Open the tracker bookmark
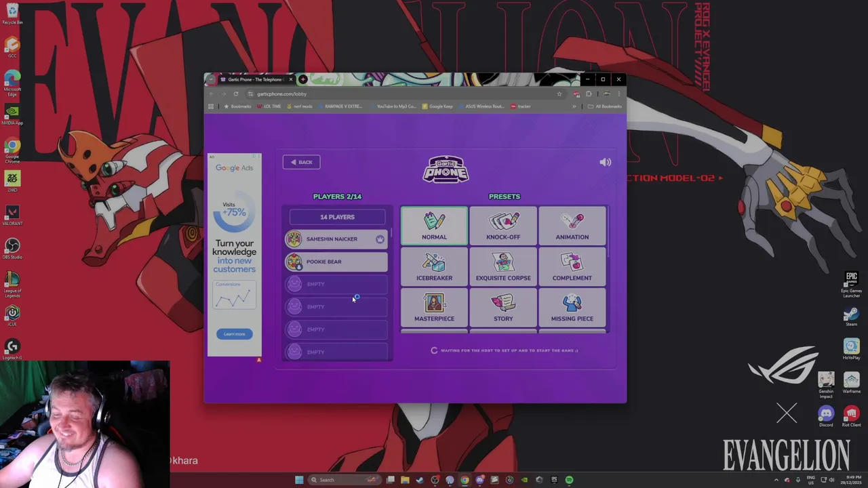 coord(521,106)
